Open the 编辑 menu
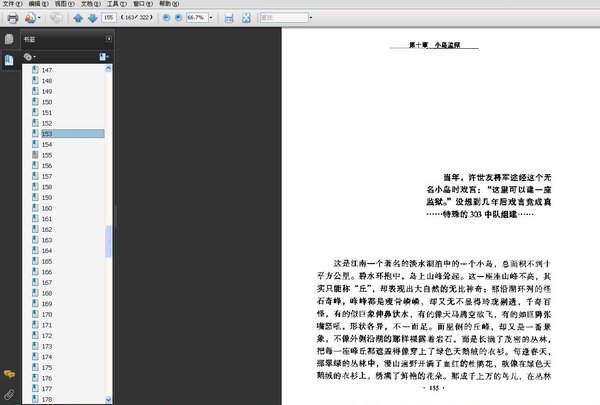600x405 pixels. [38, 3]
